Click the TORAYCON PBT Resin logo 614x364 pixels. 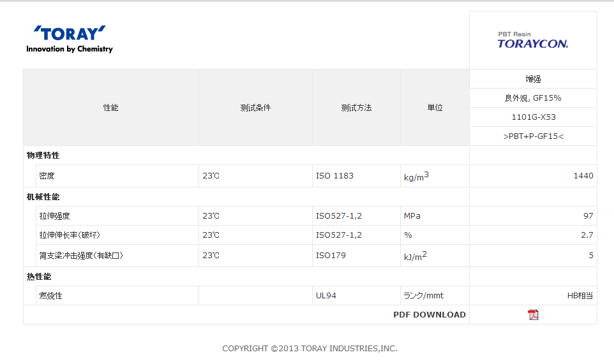pos(532,40)
